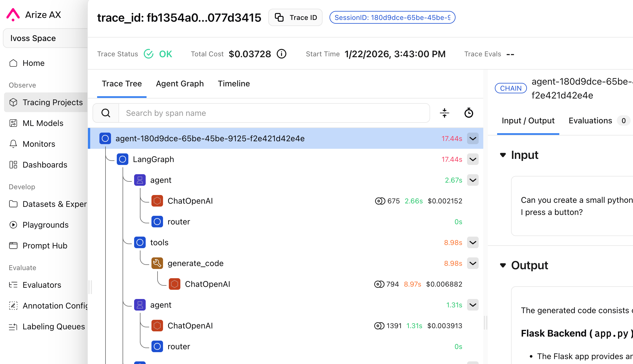This screenshot has height=364, width=633.
Task: Open Playgrounds from the sidebar
Action: [45, 225]
